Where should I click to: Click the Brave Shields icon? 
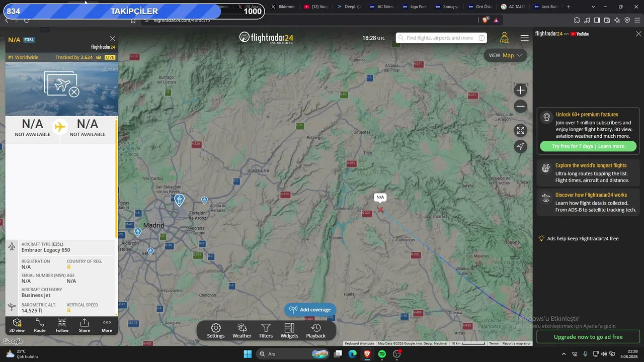(x=485, y=20)
